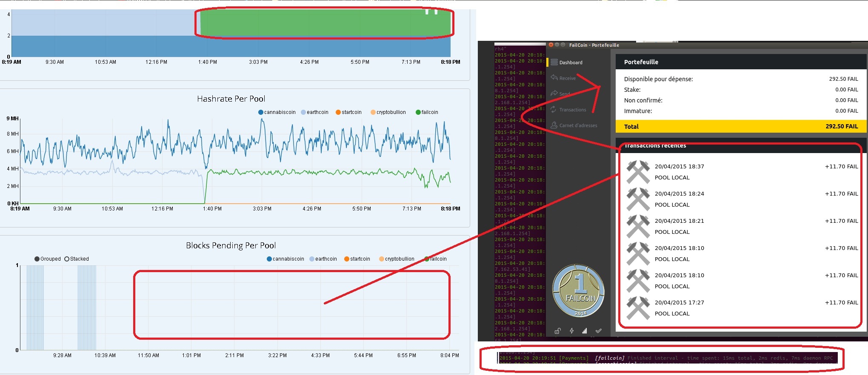Viewport: 868px width, 375px height.
Task: Click the lightning bolt staking status icon
Action: 571,331
